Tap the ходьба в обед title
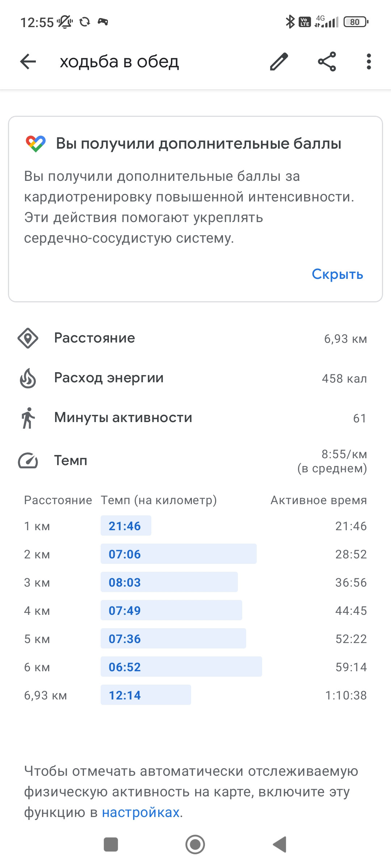Screen dimensions: 391x868 (x=119, y=61)
